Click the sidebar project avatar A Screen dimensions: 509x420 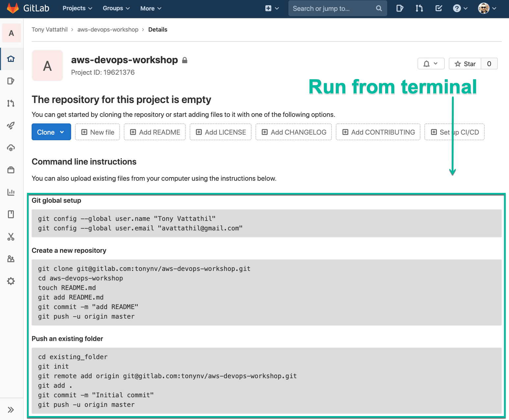pyautogui.click(x=12, y=33)
